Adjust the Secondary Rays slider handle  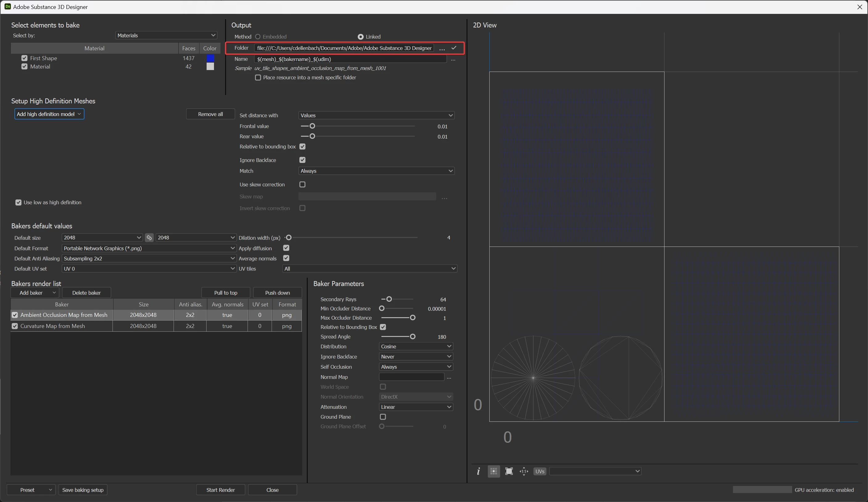tap(389, 299)
